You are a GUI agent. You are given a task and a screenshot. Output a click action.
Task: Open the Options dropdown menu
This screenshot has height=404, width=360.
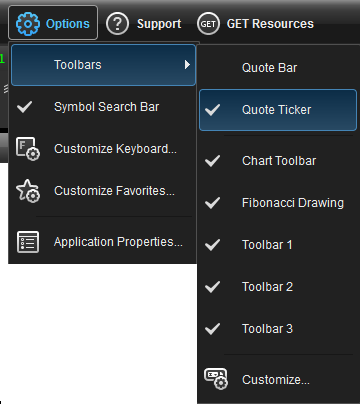tap(53, 23)
